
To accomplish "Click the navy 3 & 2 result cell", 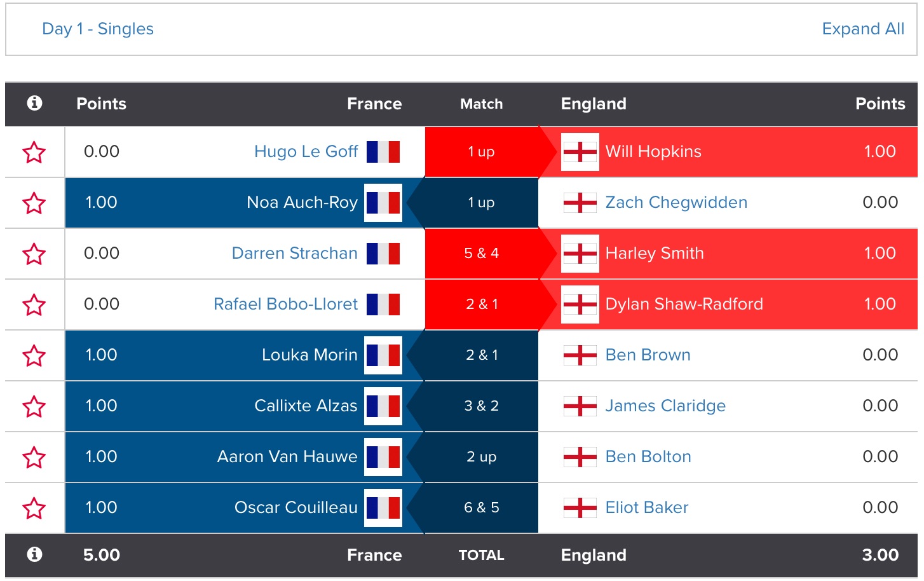I will pyautogui.click(x=481, y=406).
